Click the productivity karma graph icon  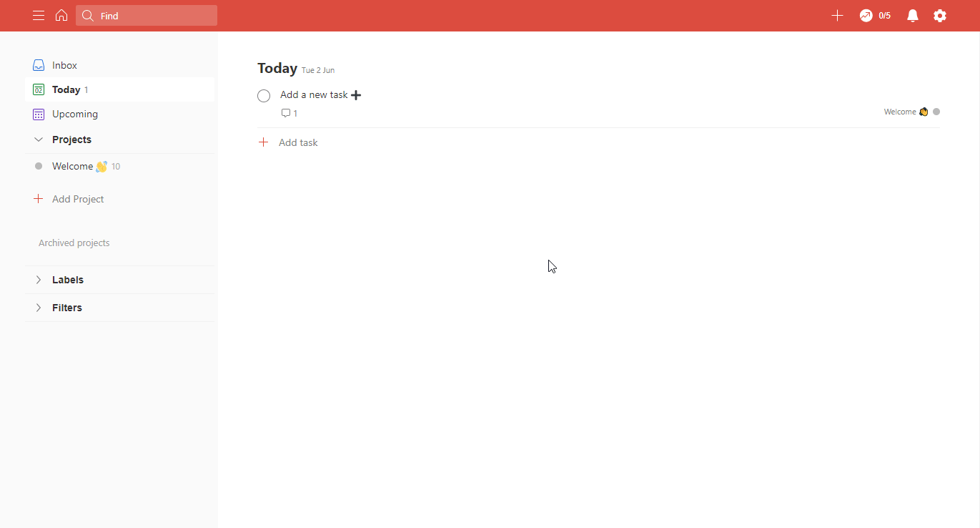pyautogui.click(x=866, y=15)
